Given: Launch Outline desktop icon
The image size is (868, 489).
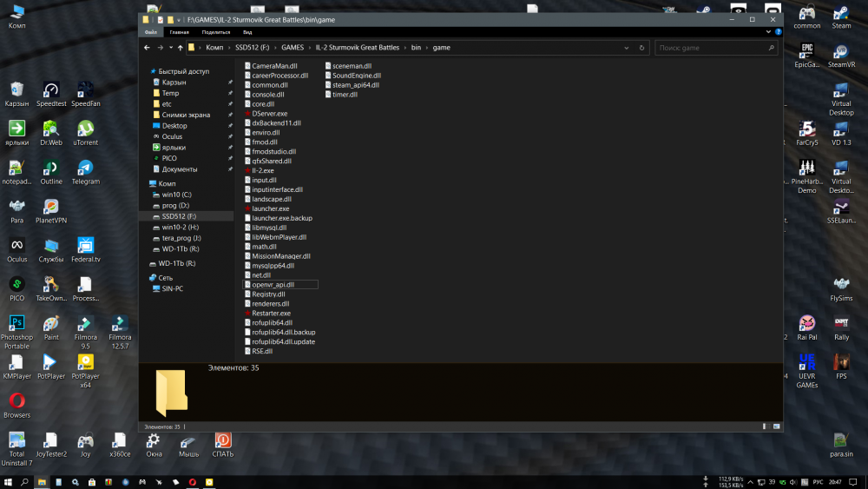Looking at the screenshot, I should 51,172.
